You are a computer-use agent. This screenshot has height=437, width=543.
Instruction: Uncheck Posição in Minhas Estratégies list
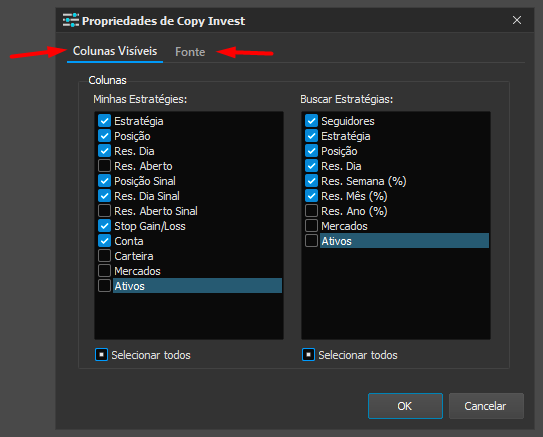coord(104,136)
